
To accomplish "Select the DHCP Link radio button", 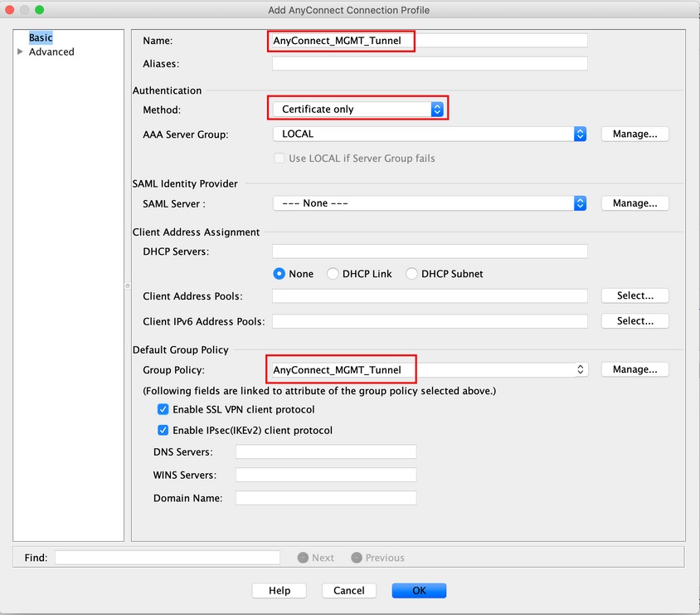I will (x=333, y=273).
